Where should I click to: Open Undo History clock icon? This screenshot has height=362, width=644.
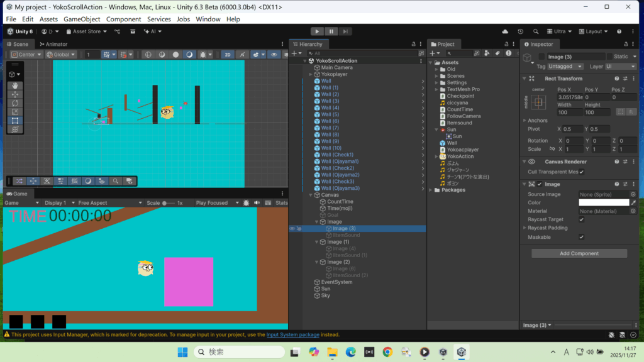point(520,31)
